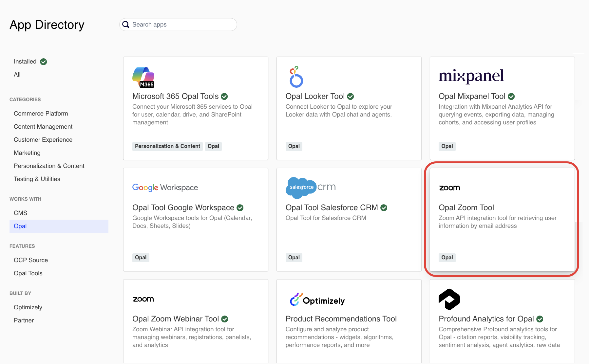
Task: Click Mixpanel card description text
Action: [496, 115]
